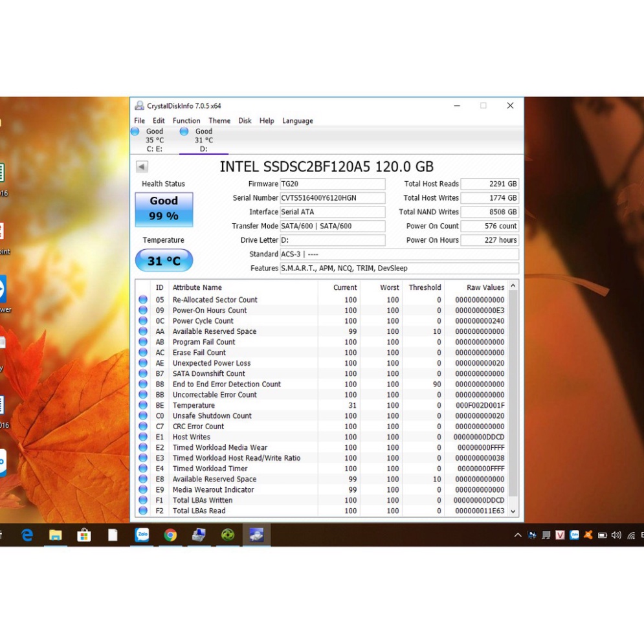
Task: Select Timed Workload Media Wear row
Action: (x=322, y=447)
